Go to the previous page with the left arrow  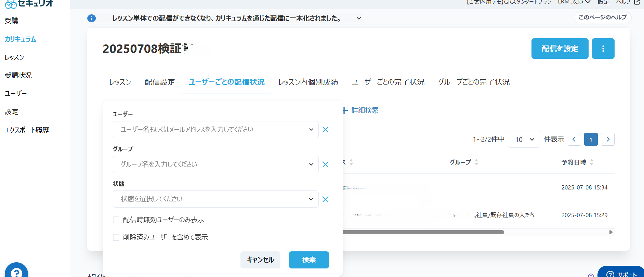pos(574,139)
